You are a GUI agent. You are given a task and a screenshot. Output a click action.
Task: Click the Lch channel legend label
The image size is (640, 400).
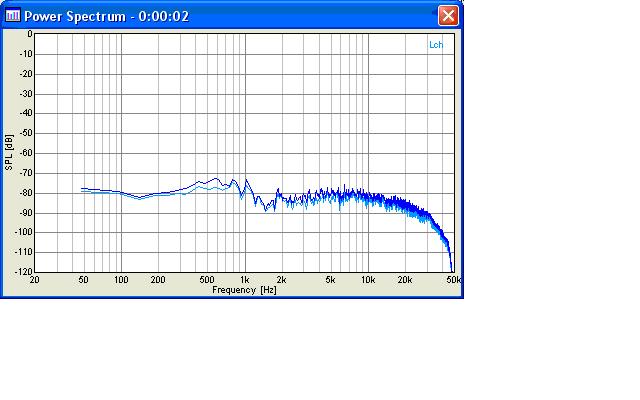click(436, 45)
